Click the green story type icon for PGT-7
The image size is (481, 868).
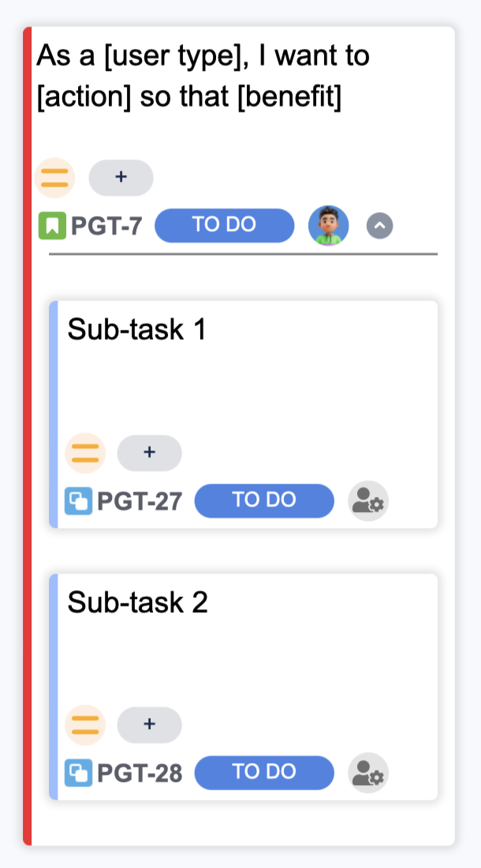[52, 226]
